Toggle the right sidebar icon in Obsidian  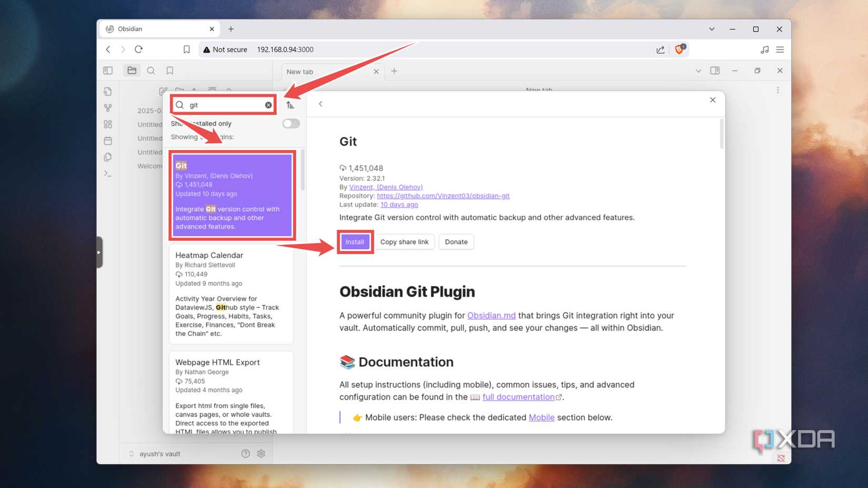(715, 70)
